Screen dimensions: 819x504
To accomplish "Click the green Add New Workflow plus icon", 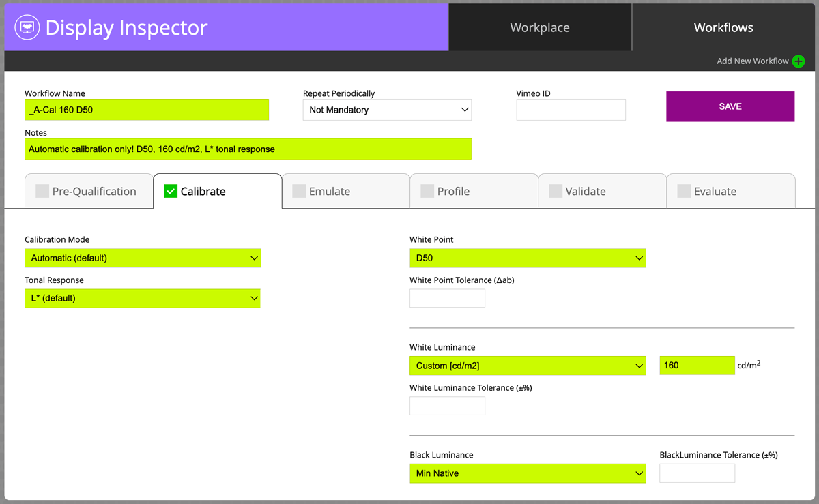I will click(799, 61).
